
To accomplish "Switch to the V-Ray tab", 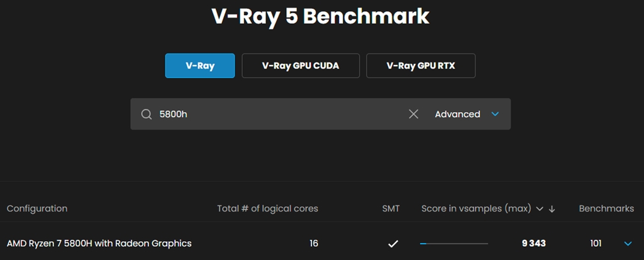I will [x=200, y=65].
